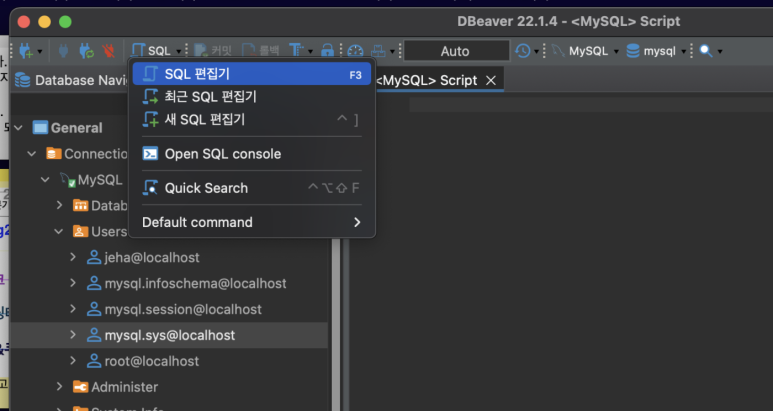
Task: Expand the mysql.sys@localhost user
Action: tap(73, 335)
